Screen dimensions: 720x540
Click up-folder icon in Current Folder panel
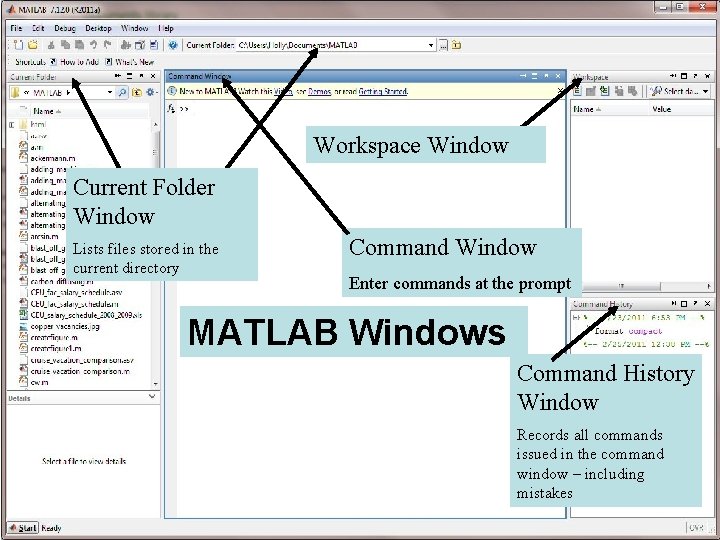137,92
